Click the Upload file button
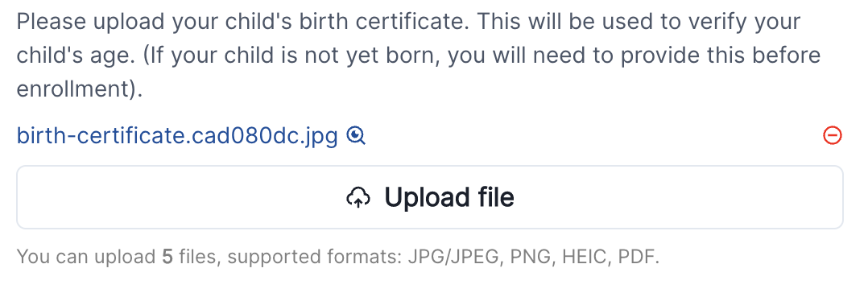The width and height of the screenshot is (868, 293). (x=430, y=197)
